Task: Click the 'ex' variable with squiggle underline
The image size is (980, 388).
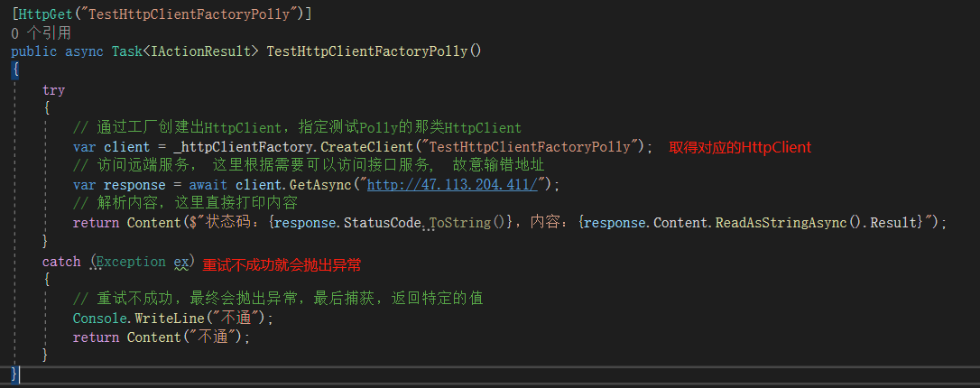Action: coord(181,263)
